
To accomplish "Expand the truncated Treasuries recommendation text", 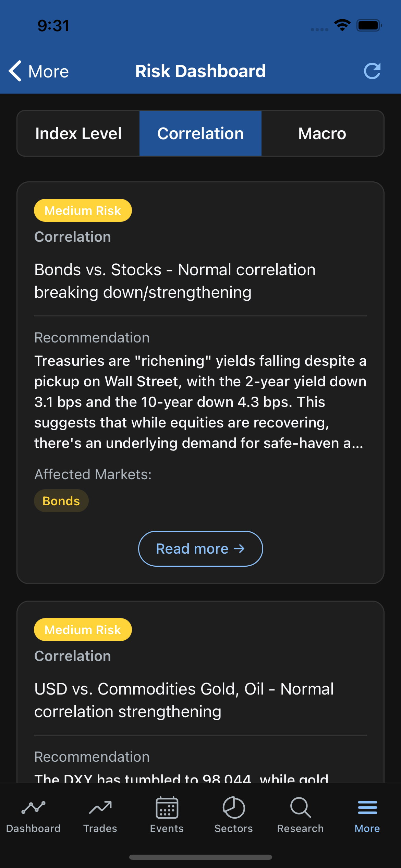I will click(200, 402).
